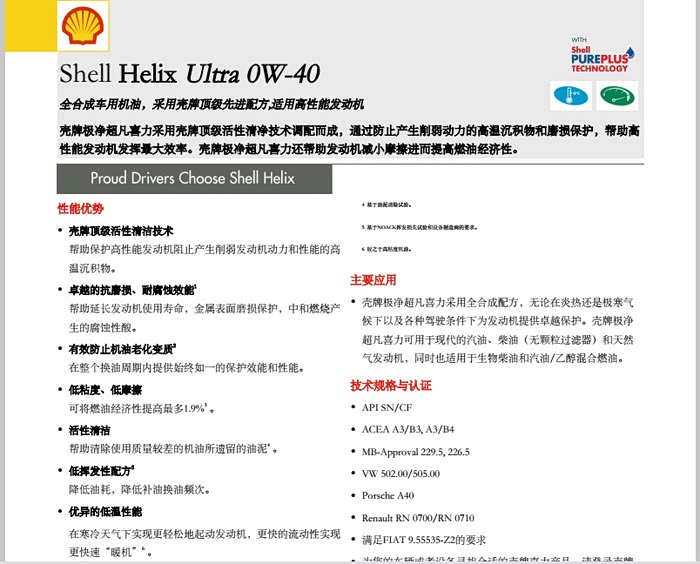
Task: Click the text 降低油耗，降低补油换油频次
Action: 139,490
